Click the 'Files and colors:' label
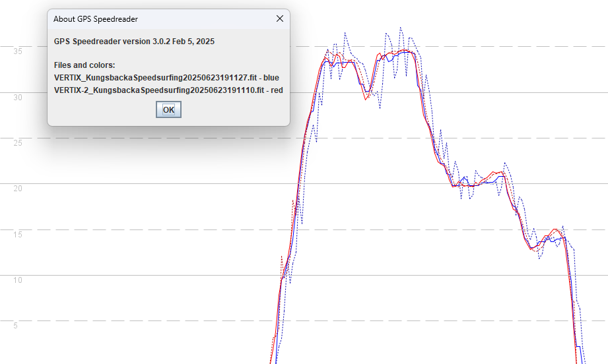The height and width of the screenshot is (364, 608). [84, 65]
